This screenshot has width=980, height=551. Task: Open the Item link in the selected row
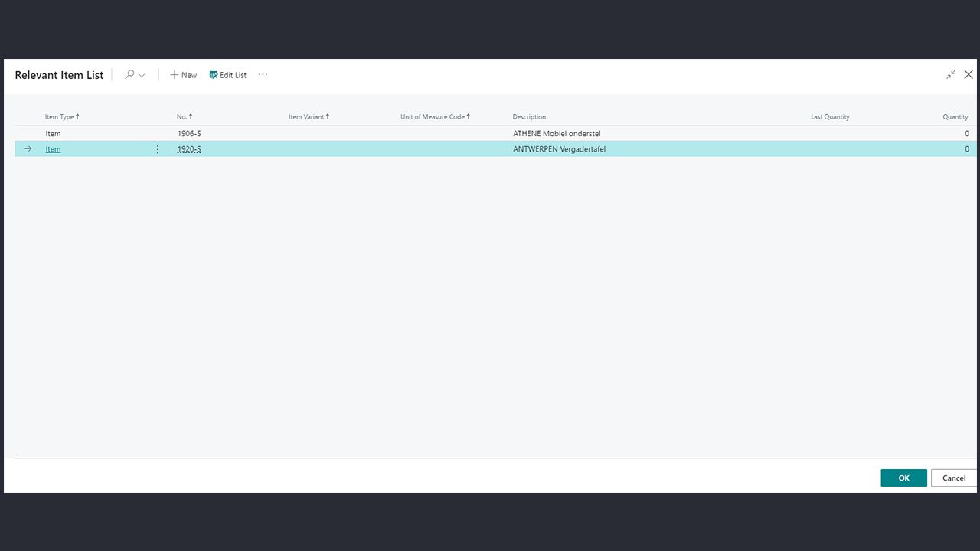coord(53,149)
